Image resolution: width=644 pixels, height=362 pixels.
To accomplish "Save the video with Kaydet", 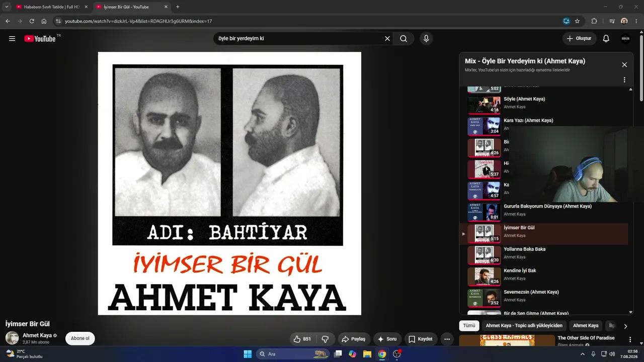I will (421, 339).
